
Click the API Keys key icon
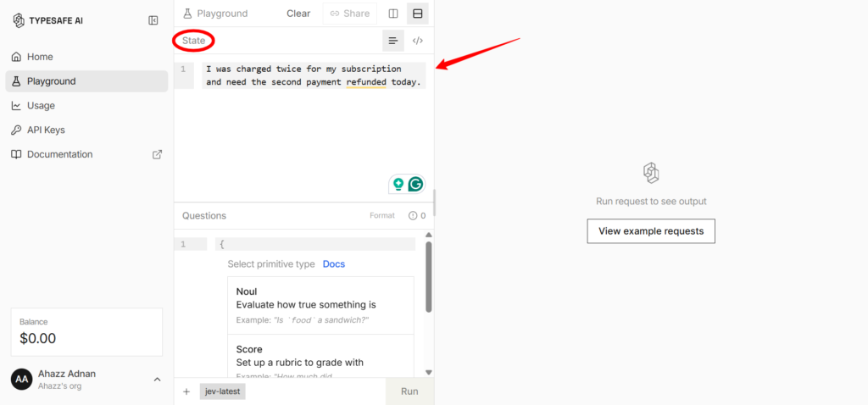(x=17, y=130)
